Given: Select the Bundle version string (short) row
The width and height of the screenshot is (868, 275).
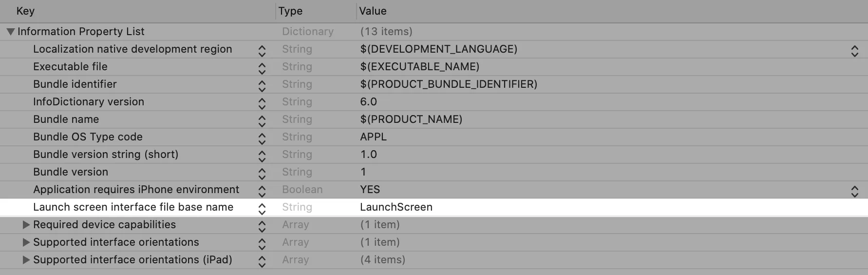Looking at the screenshot, I should (x=106, y=155).
